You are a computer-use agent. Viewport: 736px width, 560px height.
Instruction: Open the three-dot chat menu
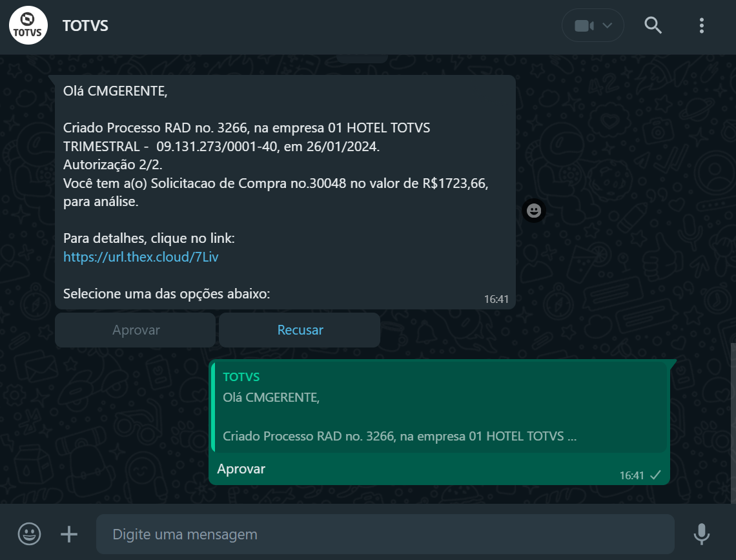pos(702,25)
